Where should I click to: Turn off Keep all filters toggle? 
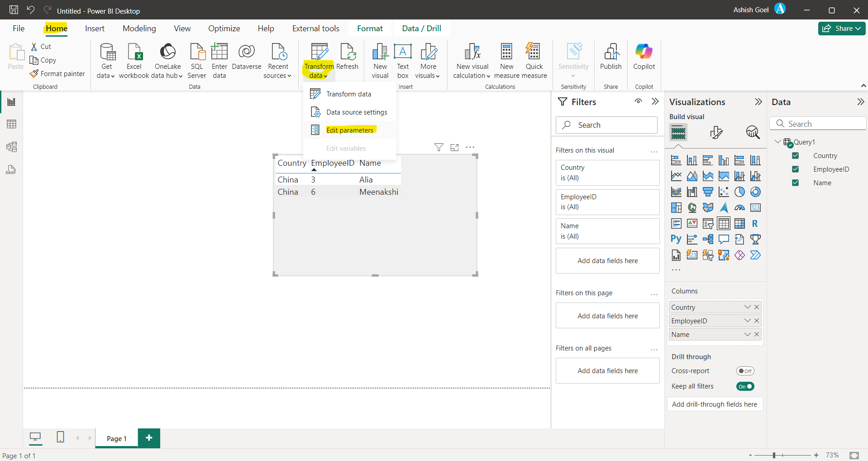point(745,386)
